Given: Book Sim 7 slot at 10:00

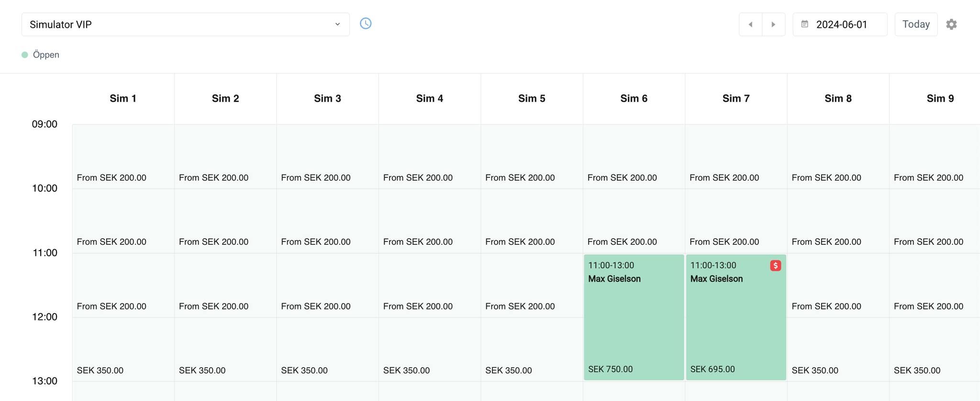Looking at the screenshot, I should [x=736, y=221].
